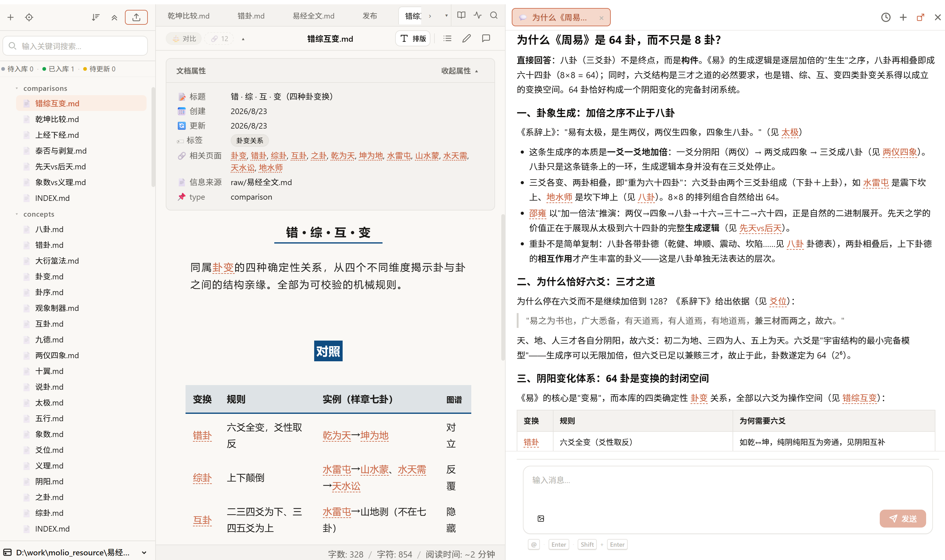
Task: Open the activity pulse icon
Action: pyautogui.click(x=477, y=15)
